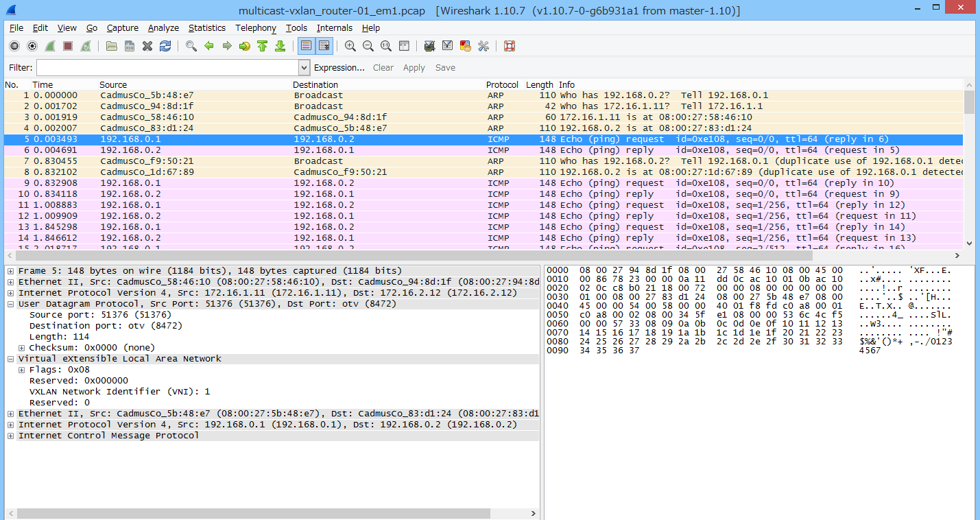Viewport: 980px width, 520px height.
Task: Open a capture file with folder icon
Action: pyautogui.click(x=112, y=46)
